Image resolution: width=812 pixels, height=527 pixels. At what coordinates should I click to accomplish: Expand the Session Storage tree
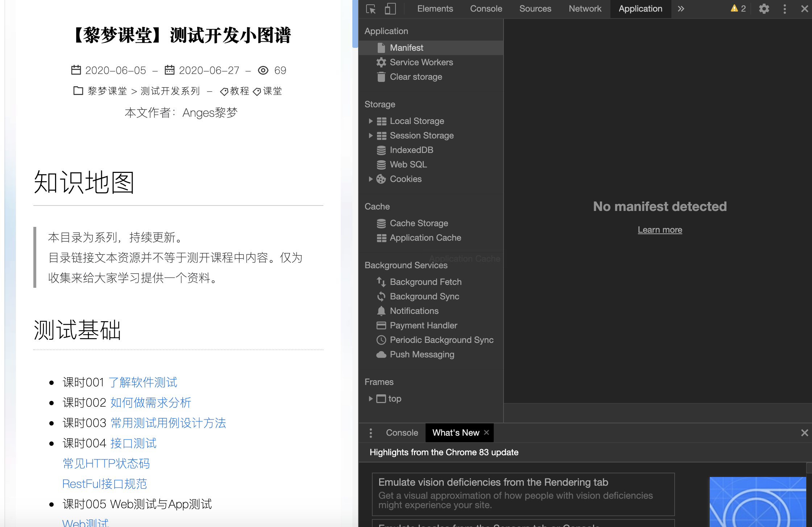[370, 136]
